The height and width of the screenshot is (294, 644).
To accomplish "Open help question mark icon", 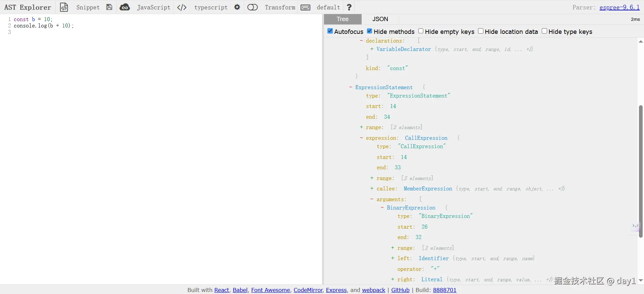I will pyautogui.click(x=349, y=7).
